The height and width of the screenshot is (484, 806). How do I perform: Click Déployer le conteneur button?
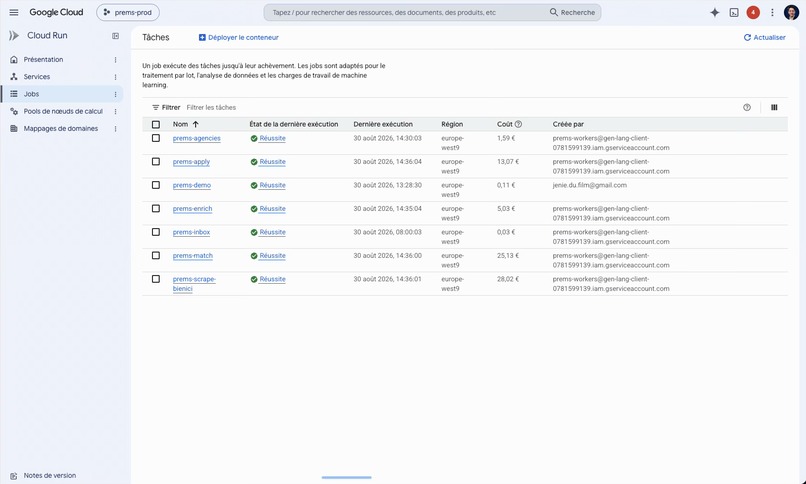point(239,38)
